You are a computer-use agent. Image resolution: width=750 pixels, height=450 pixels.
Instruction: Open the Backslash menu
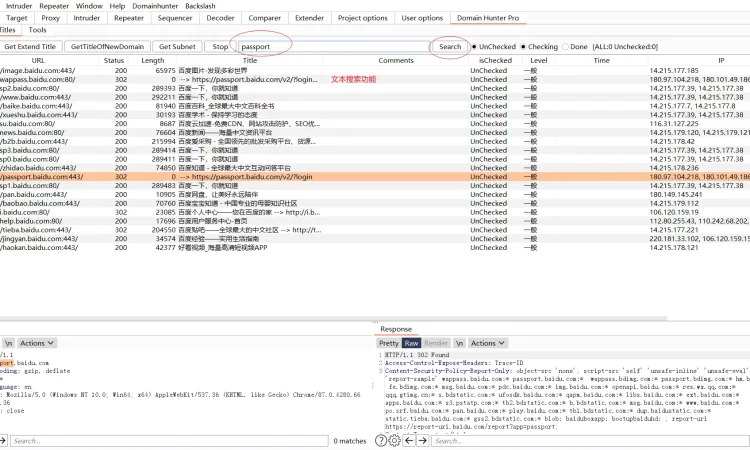(x=200, y=6)
